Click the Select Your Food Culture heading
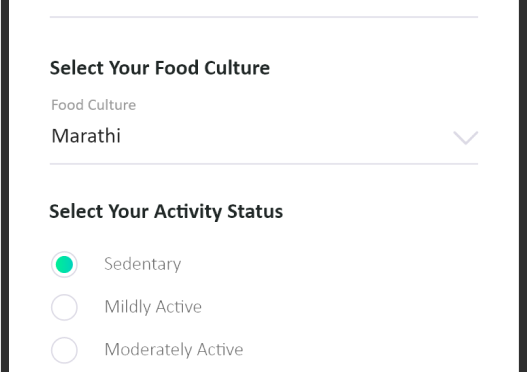Screen dimensions: 527x372 coord(160,68)
